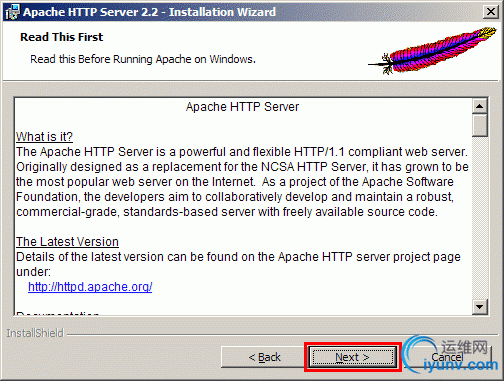Click the line starting 'commercial-grade, standards-based'
The height and width of the screenshot is (381, 504).
[227, 212]
